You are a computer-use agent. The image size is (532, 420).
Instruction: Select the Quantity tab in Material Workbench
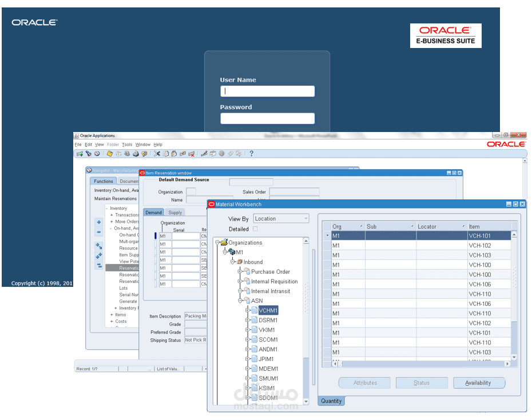[x=331, y=401]
